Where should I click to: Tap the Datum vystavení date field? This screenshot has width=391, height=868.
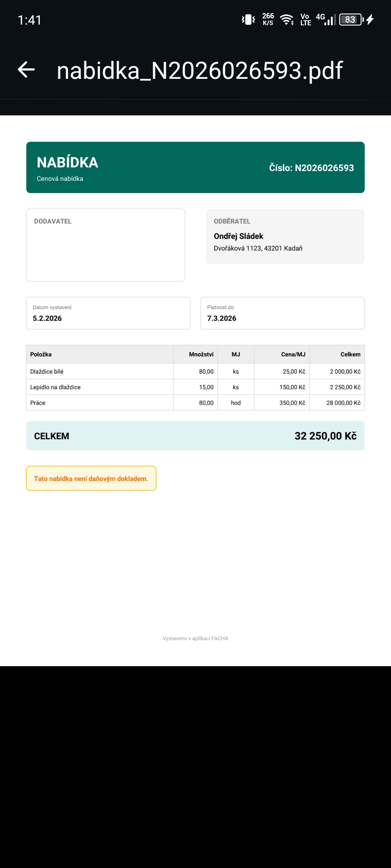[108, 313]
